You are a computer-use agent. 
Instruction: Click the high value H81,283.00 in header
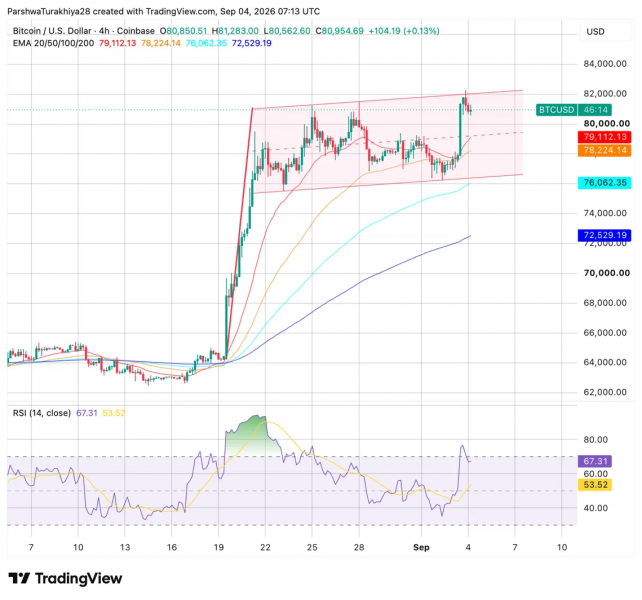point(235,31)
